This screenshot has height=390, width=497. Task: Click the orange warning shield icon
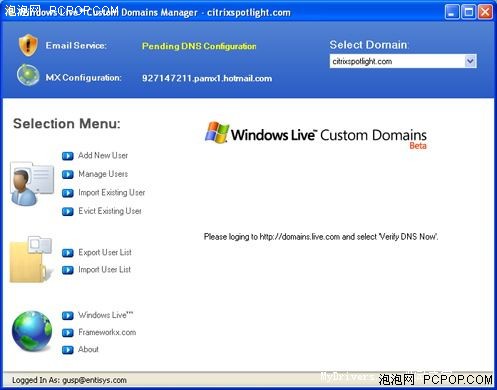[28, 45]
